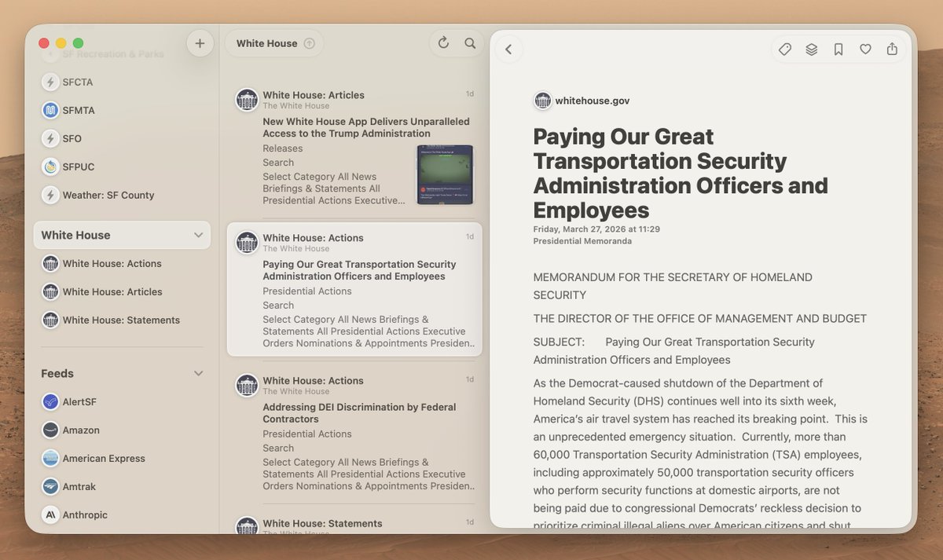
Task: Click the White House: Actions sidebar icon
Action: tap(50, 263)
